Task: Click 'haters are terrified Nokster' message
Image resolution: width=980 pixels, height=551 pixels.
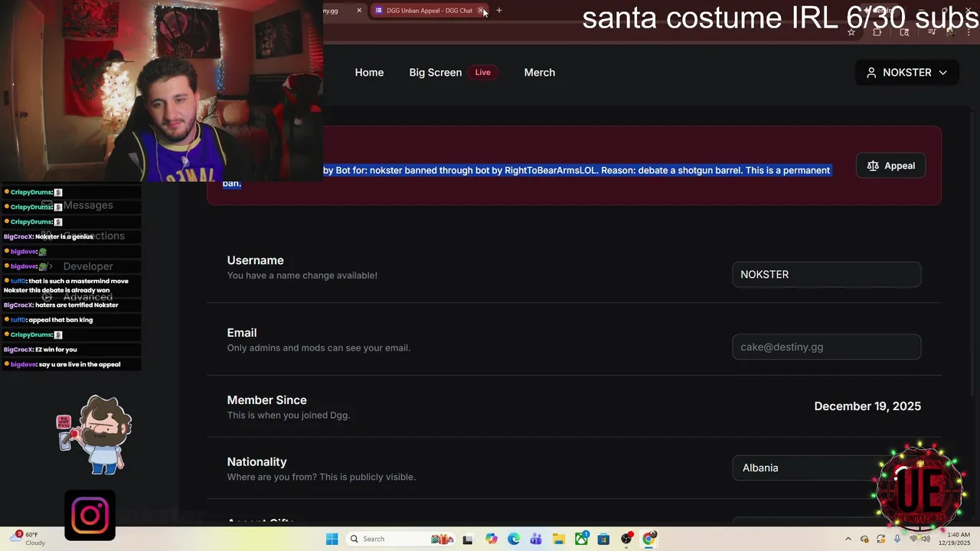Action: pyautogui.click(x=77, y=305)
